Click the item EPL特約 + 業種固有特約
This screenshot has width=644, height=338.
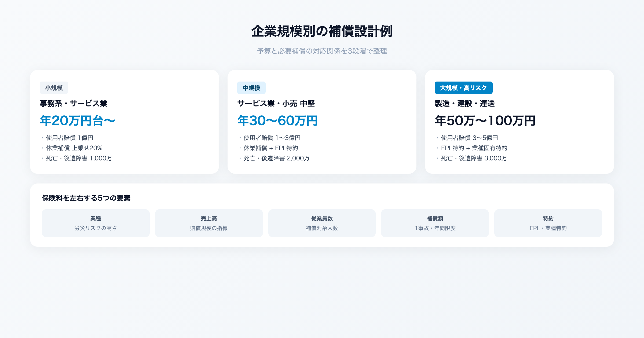474,148
